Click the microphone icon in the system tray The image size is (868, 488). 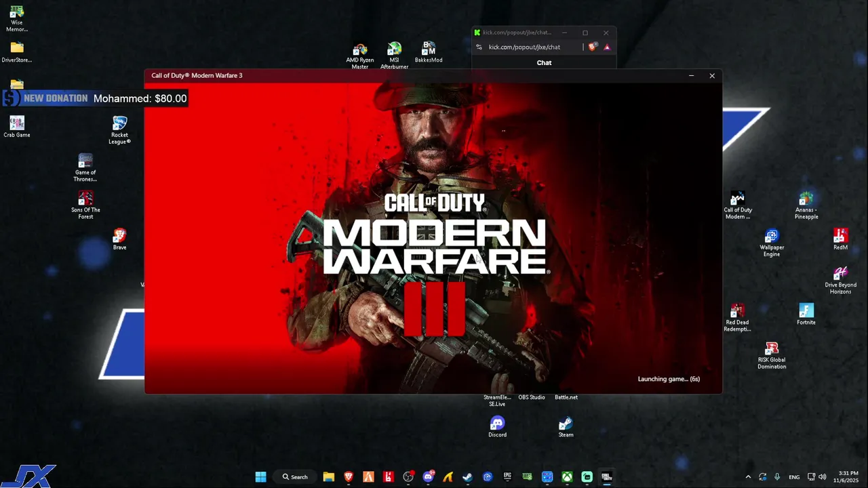[777, 477]
